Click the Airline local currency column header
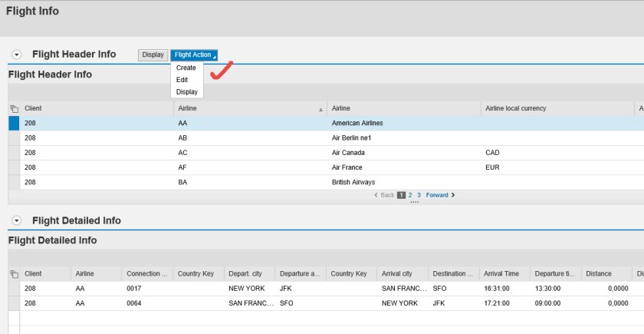 515,109
